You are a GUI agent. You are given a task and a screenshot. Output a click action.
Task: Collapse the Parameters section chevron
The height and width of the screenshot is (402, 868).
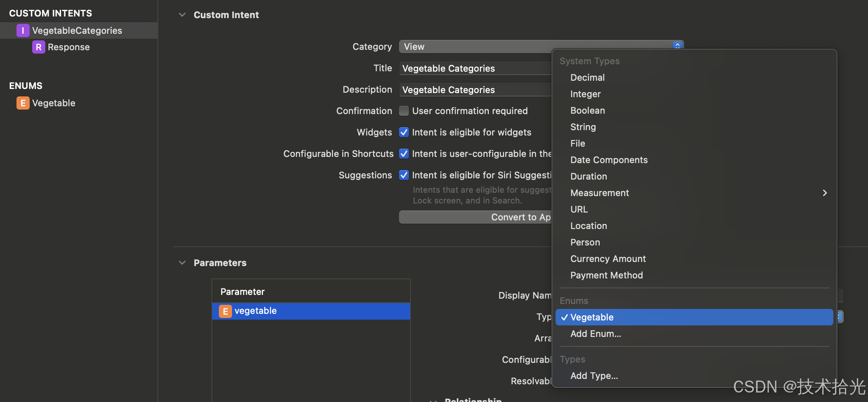click(x=182, y=263)
